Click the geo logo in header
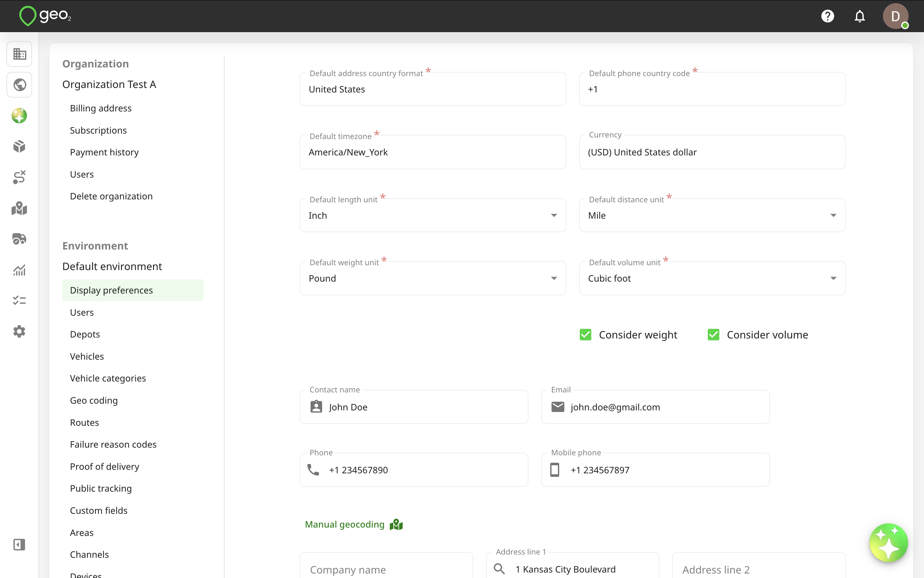 45,16
